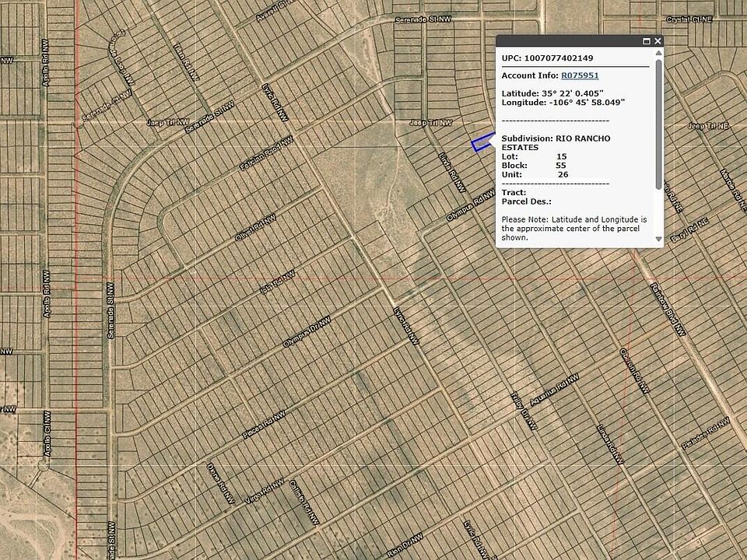Click the Callisto Rd NW street label
The height and width of the screenshot is (560, 747).
(304, 502)
